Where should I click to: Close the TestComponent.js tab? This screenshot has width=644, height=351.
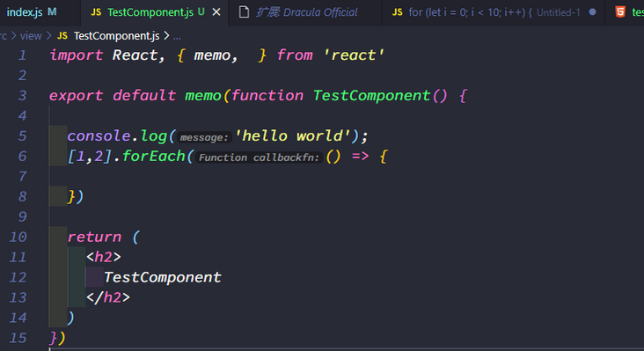coord(216,12)
